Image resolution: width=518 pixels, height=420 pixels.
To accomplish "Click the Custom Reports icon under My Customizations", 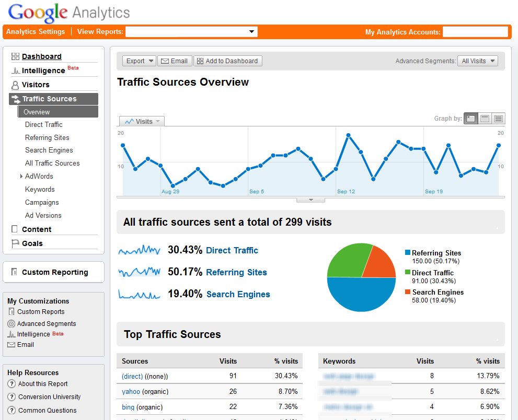I will click(11, 311).
